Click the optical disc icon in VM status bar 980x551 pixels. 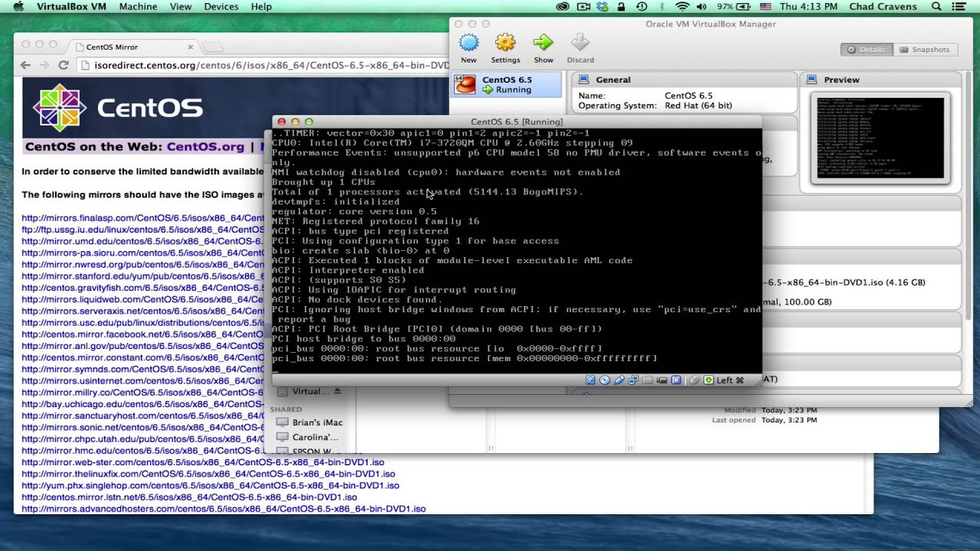(605, 380)
